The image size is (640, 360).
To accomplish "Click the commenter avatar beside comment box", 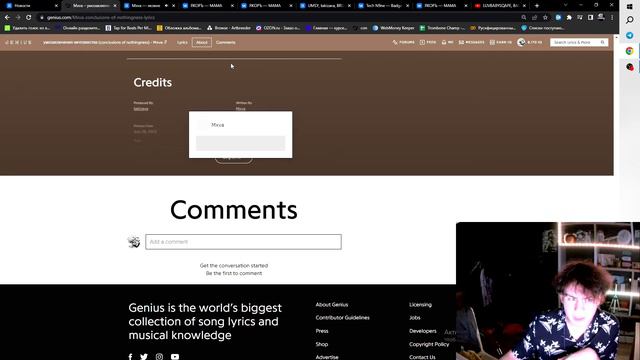I will (134, 242).
